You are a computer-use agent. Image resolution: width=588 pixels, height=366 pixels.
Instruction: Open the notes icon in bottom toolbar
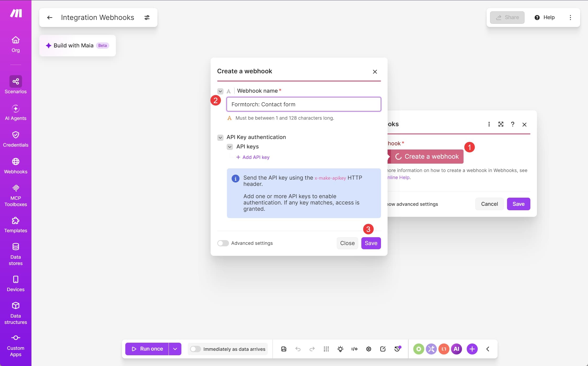(x=383, y=349)
